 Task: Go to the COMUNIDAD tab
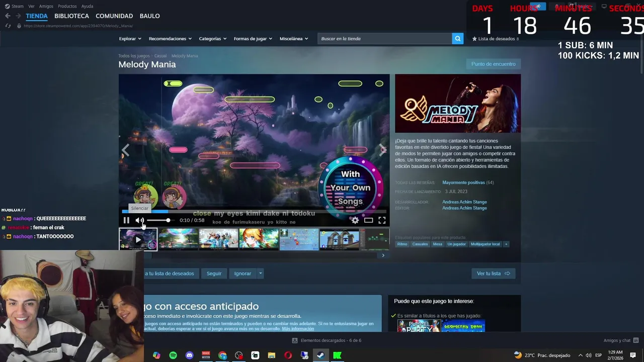[x=114, y=16]
